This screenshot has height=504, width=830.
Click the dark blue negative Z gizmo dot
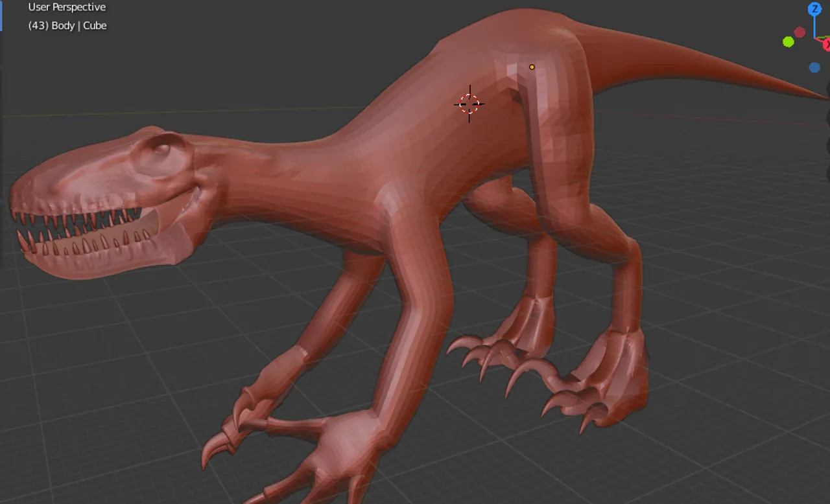814,67
